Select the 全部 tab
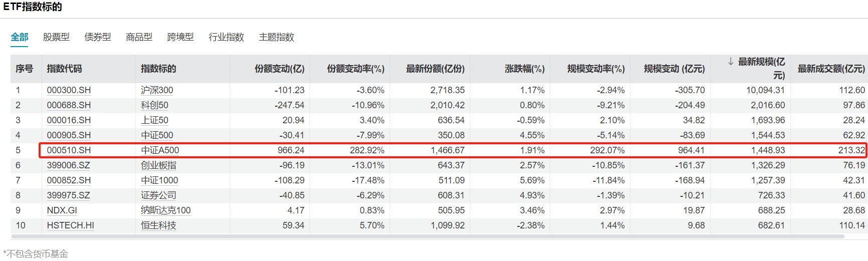 coord(20,37)
